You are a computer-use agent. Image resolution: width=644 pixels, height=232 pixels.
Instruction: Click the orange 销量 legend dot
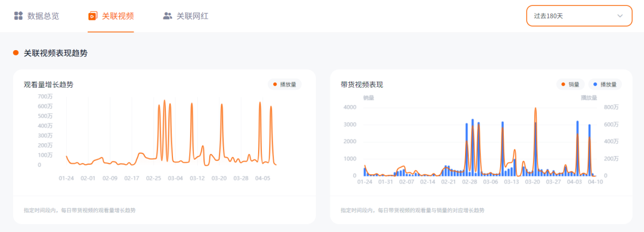point(563,85)
